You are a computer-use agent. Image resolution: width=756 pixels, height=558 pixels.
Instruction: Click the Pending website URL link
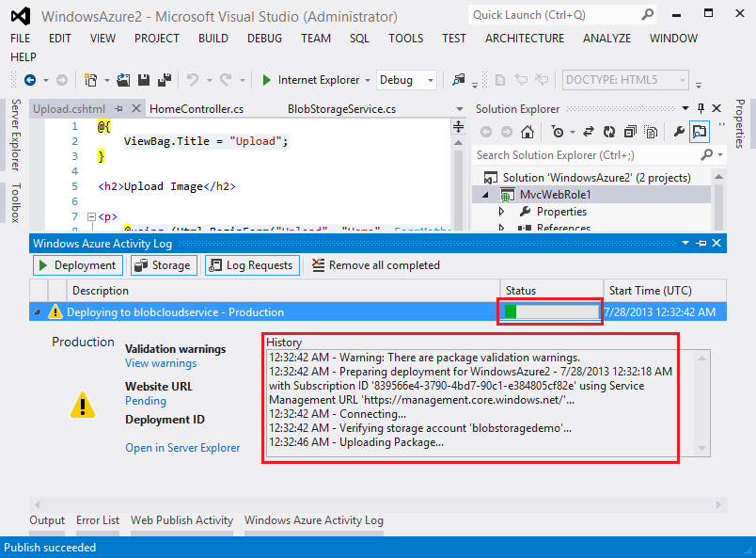tap(146, 401)
